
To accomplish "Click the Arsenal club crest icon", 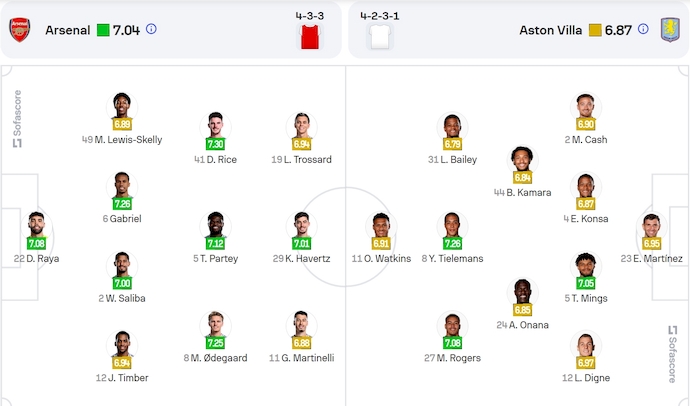I will click(x=20, y=29).
